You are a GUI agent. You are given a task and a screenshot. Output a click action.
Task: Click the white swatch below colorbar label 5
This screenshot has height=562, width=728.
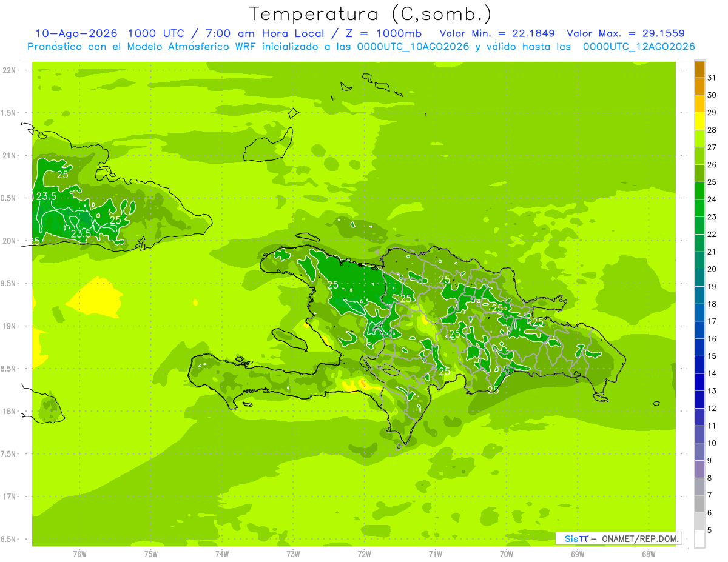699,539
